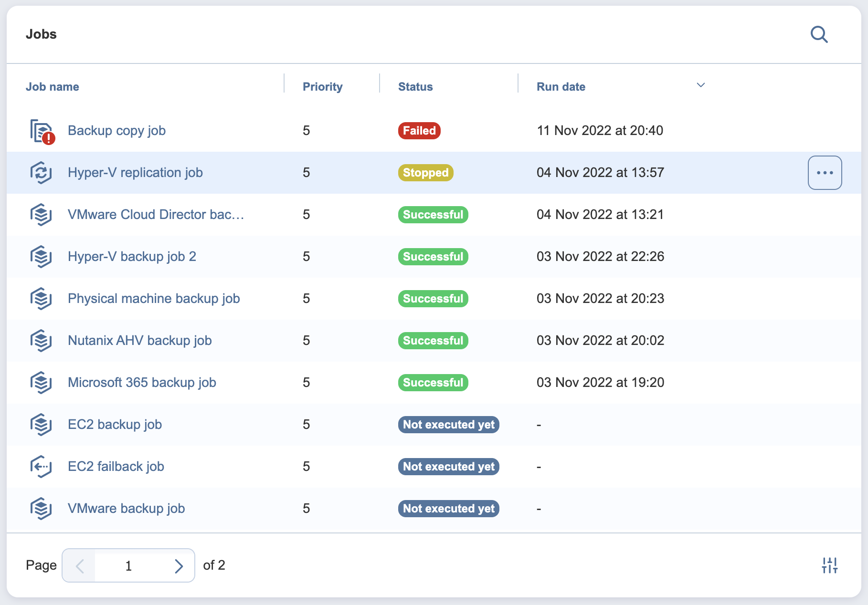Click the Hyper-V replication job icon
868x605 pixels.
pyautogui.click(x=41, y=173)
